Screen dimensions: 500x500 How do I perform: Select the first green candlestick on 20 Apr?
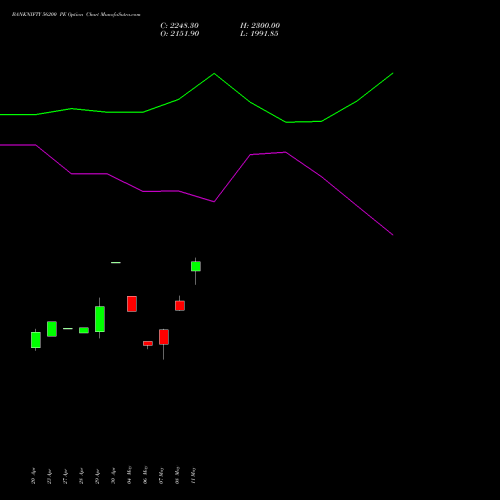[x=36, y=340]
